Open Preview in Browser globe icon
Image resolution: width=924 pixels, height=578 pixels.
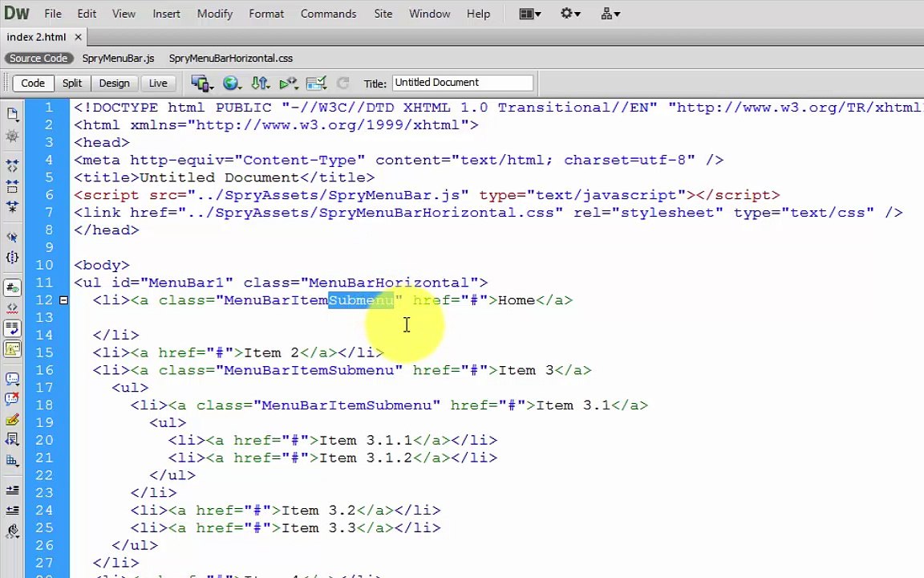(x=232, y=83)
